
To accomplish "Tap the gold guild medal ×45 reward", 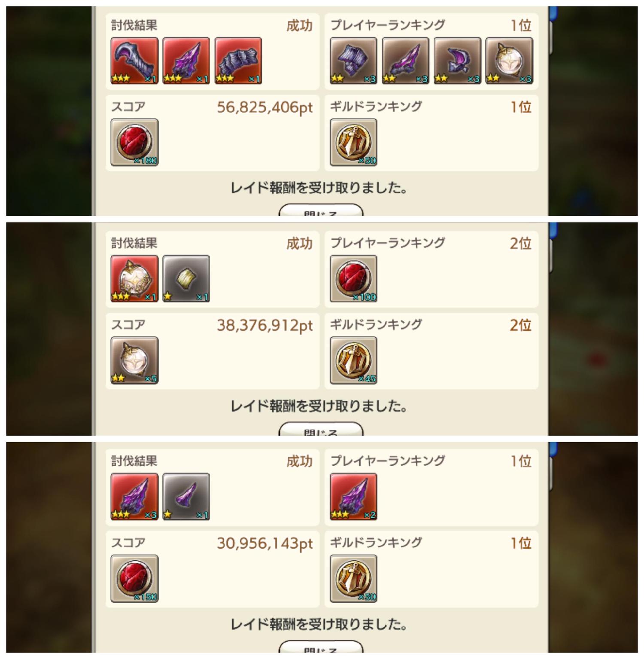I will point(353,360).
